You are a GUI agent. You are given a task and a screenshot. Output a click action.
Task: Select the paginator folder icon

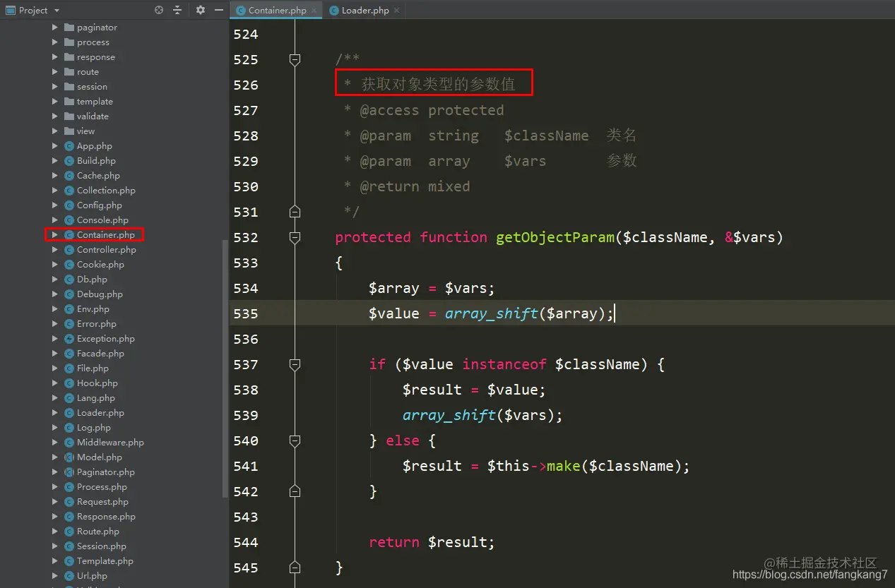tap(69, 28)
